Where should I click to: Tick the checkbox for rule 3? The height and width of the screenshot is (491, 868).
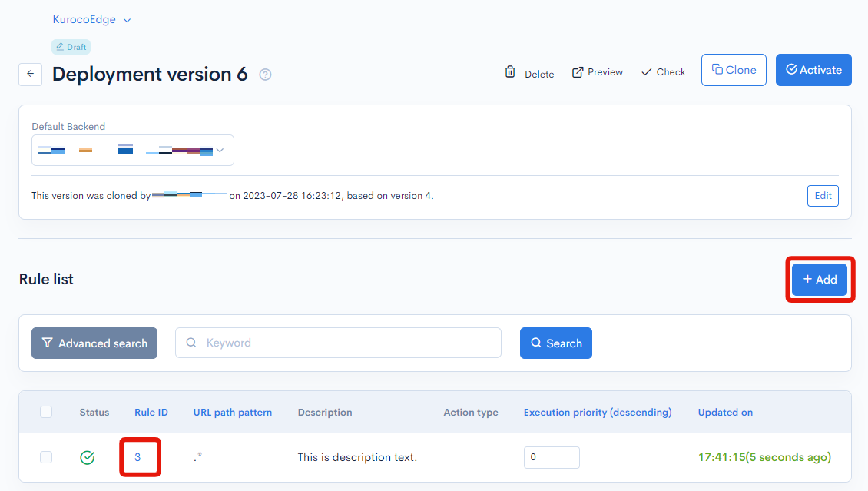46,457
